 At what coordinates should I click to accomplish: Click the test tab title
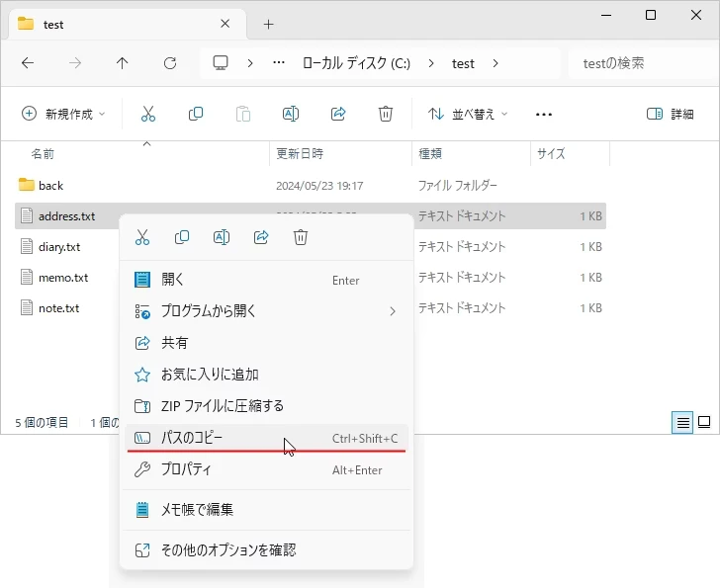(x=53, y=25)
